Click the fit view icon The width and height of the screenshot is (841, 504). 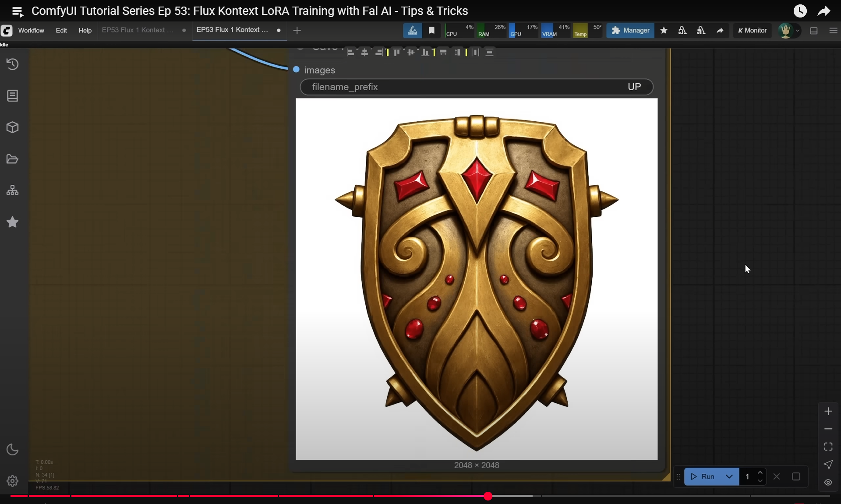(x=828, y=447)
